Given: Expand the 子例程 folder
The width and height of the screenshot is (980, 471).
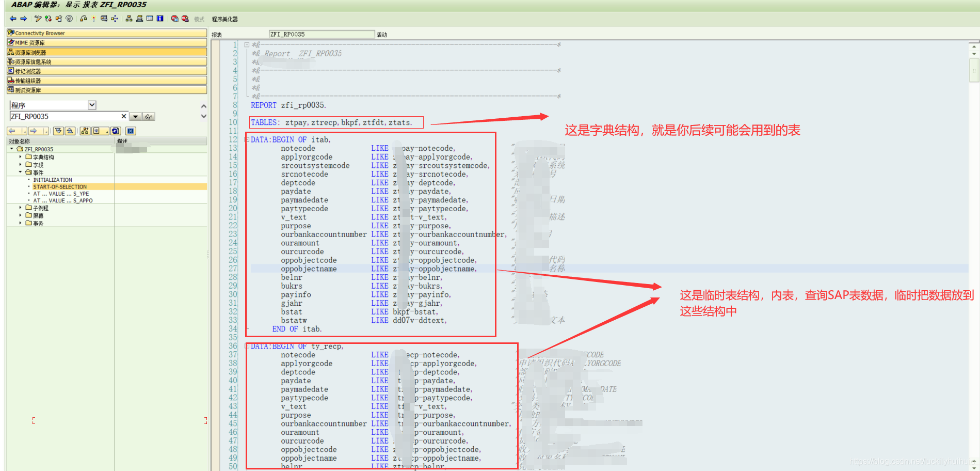Looking at the screenshot, I should pyautogui.click(x=21, y=208).
